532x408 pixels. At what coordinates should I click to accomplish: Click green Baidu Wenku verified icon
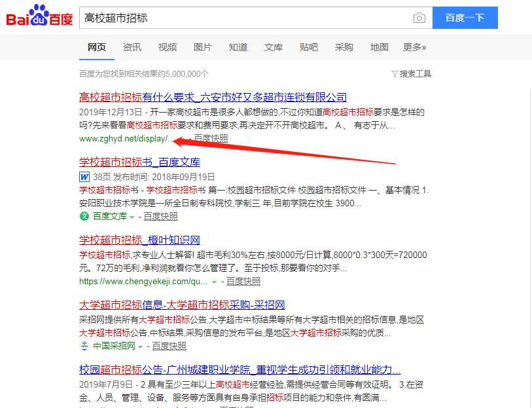[x=84, y=216]
